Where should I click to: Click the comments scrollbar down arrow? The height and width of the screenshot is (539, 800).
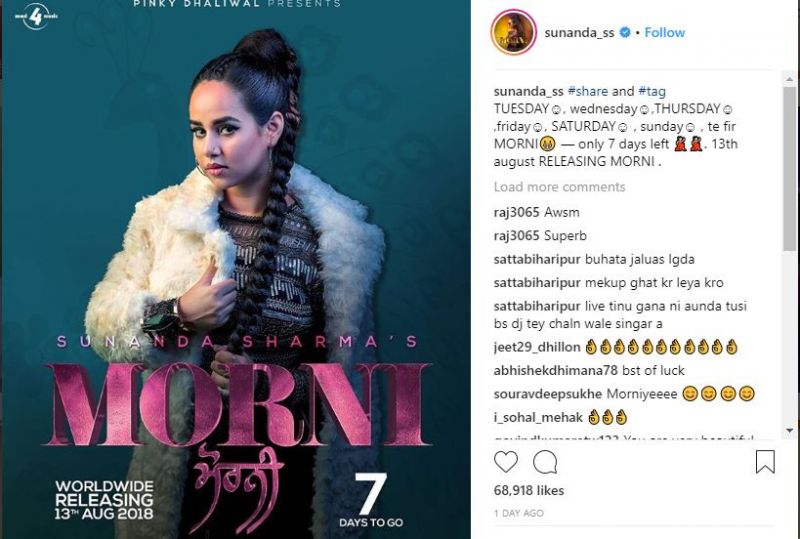coord(789,431)
